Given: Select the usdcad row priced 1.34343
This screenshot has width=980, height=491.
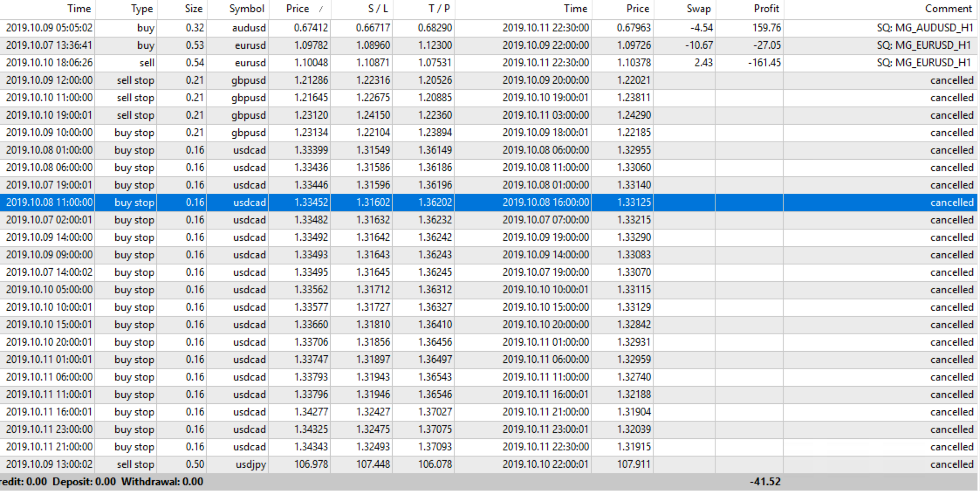Looking at the screenshot, I should coord(311,447).
